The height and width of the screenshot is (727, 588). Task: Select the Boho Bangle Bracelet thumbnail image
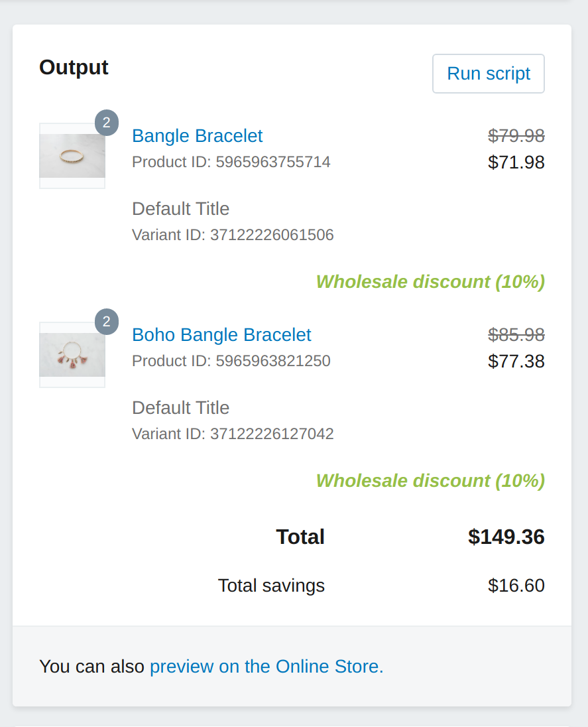point(72,355)
